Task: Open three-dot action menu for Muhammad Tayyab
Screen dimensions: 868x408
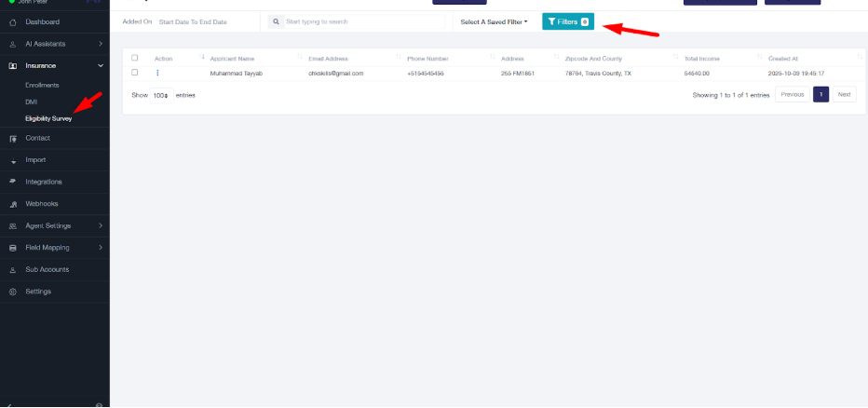Action: click(x=157, y=73)
